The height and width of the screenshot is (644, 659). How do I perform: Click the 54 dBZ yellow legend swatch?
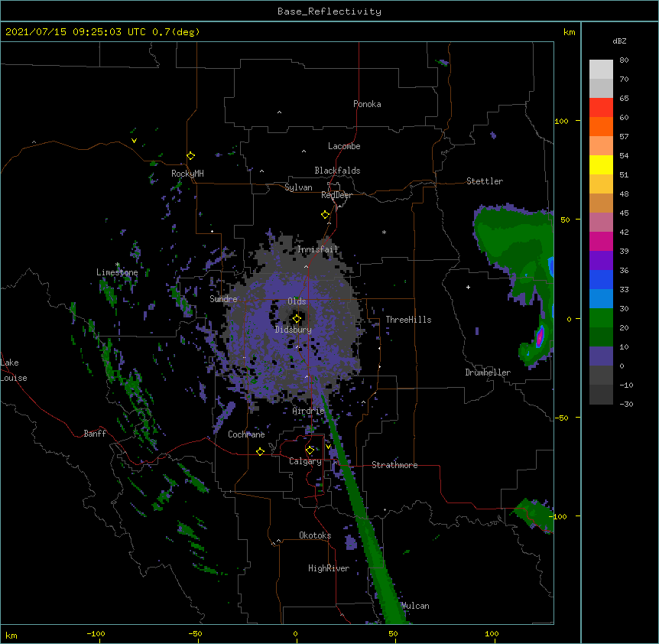click(601, 164)
